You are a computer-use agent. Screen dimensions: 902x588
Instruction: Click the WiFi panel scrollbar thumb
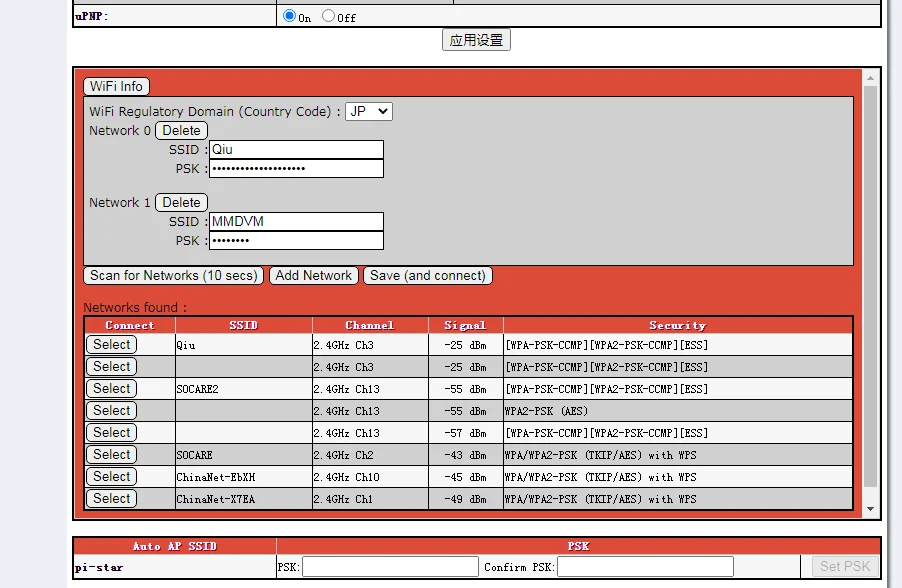[870, 287]
